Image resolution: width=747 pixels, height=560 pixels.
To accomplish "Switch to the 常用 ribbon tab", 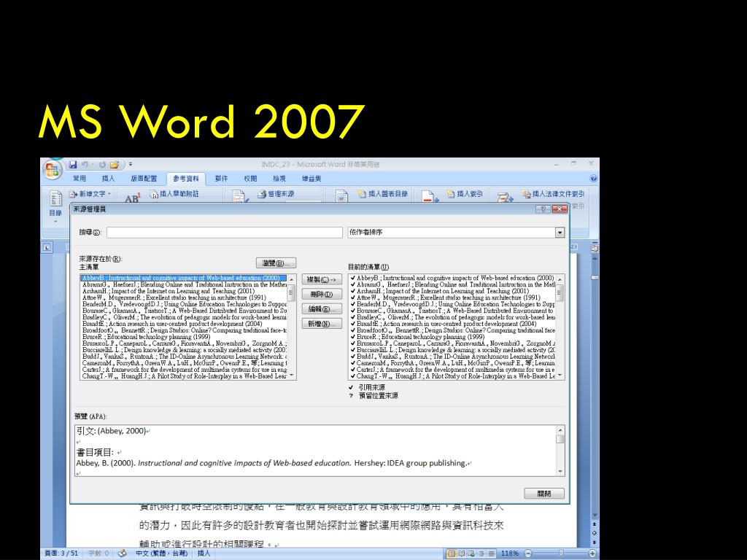I will click(x=80, y=179).
